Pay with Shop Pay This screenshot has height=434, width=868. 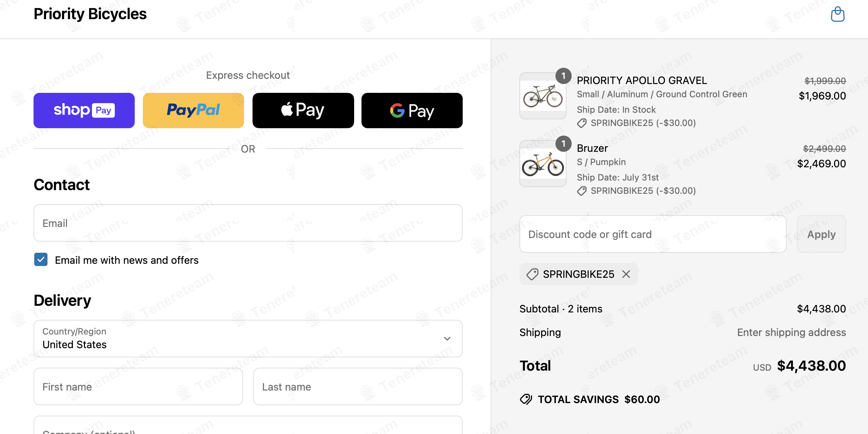tap(84, 111)
